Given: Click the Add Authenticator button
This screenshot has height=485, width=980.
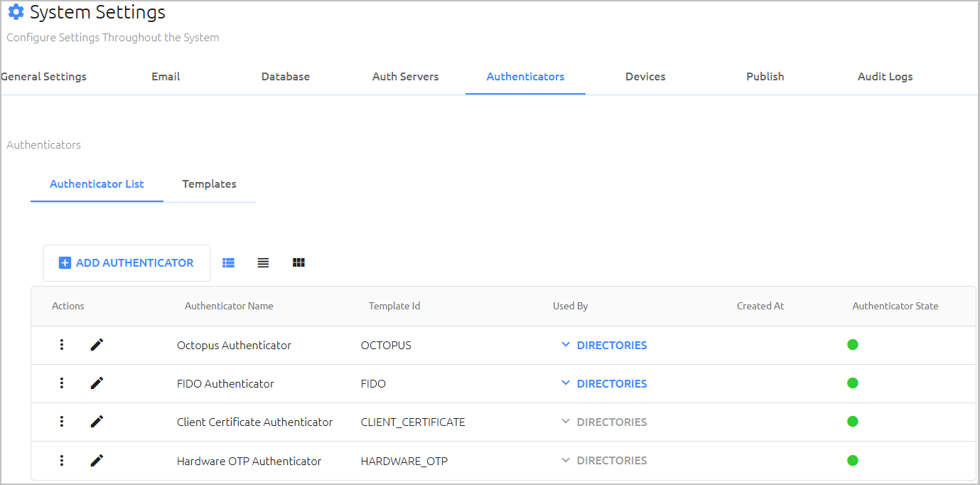Looking at the screenshot, I should coord(126,263).
